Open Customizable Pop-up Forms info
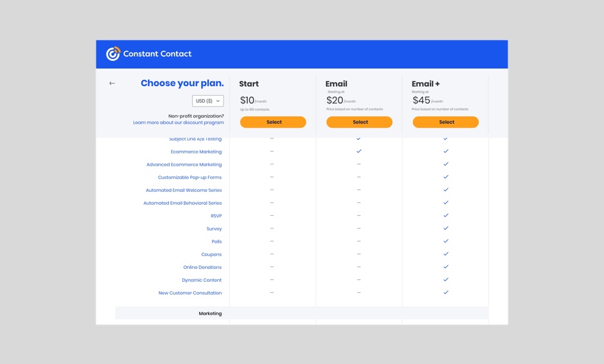Image resolution: width=604 pixels, height=364 pixels. click(190, 177)
